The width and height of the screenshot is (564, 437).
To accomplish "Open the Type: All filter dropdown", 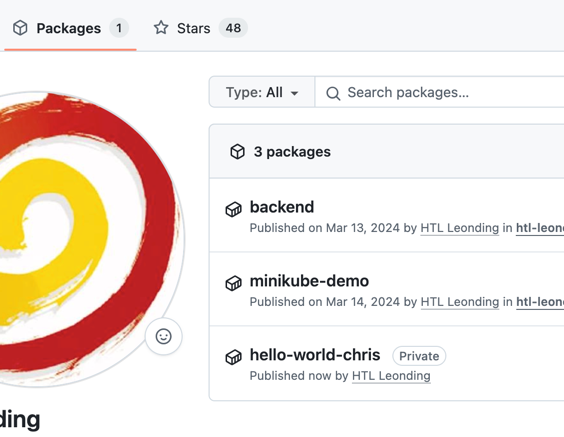I will (x=262, y=92).
